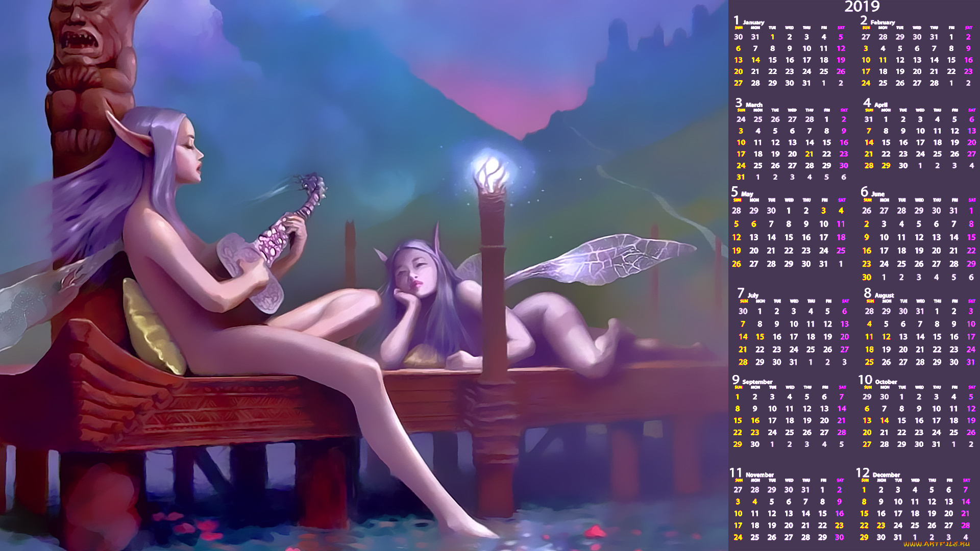Click the February month heading

pos(883,22)
